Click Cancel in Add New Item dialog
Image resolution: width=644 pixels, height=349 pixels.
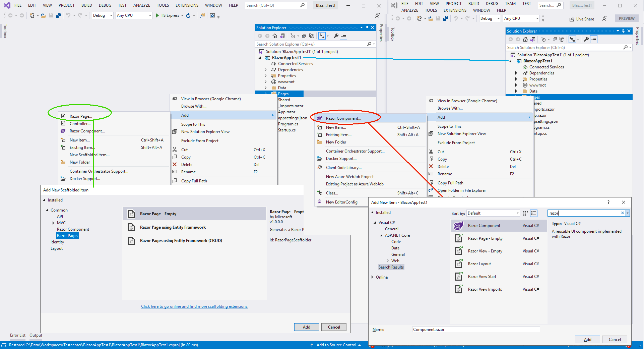coord(615,339)
